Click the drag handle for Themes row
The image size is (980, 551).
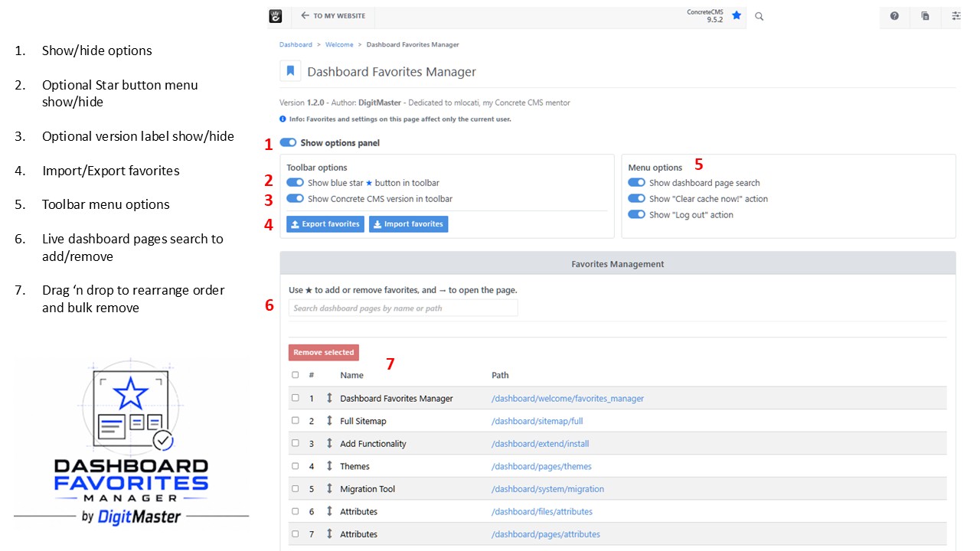(329, 466)
